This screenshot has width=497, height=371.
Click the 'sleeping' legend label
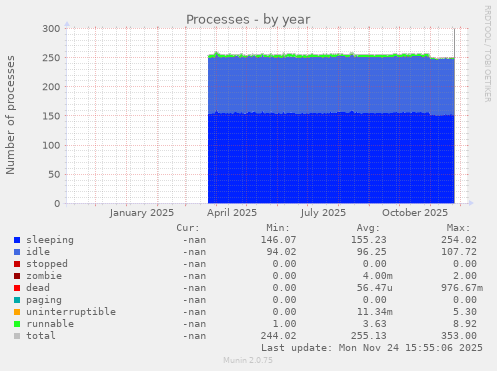(50, 240)
